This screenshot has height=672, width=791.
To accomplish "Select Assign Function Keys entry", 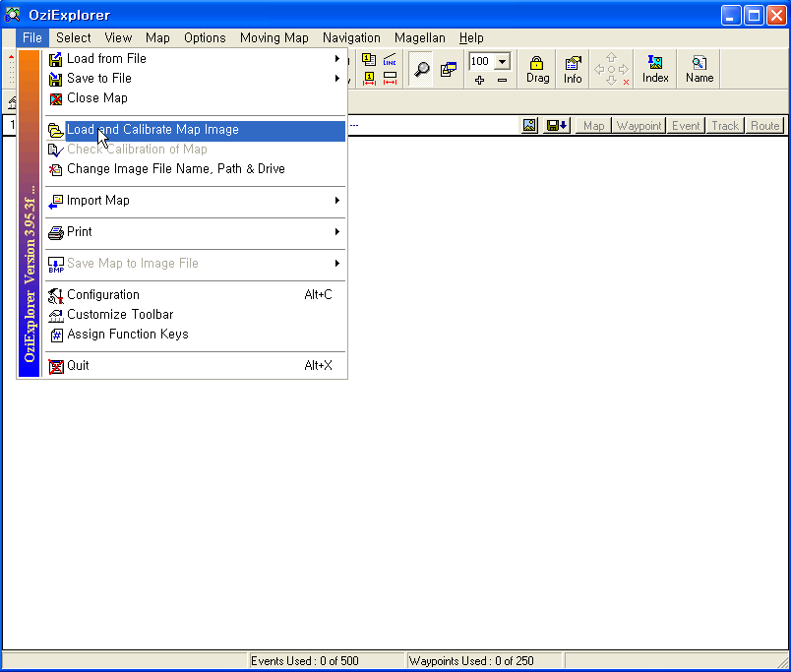I will click(195, 334).
